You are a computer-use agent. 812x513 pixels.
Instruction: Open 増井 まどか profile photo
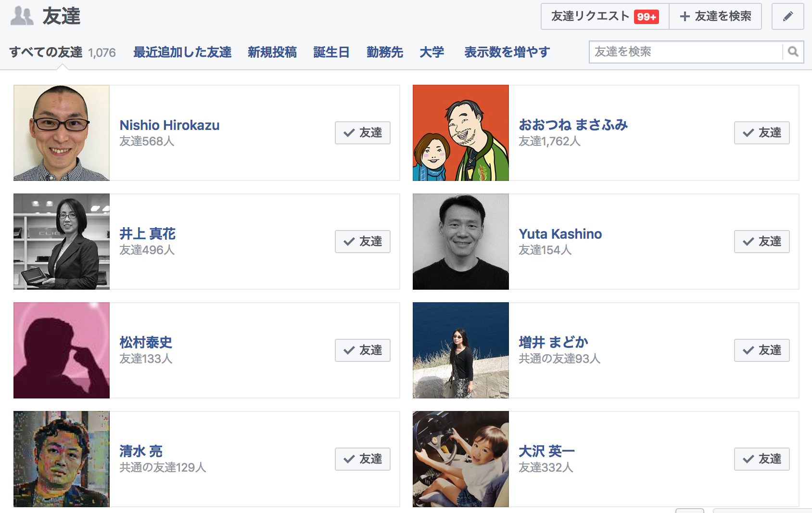461,350
